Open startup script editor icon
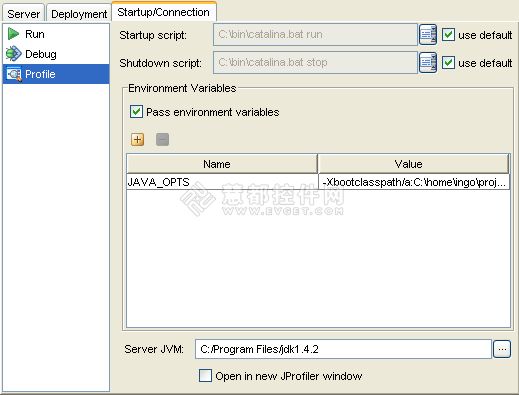 click(428, 34)
